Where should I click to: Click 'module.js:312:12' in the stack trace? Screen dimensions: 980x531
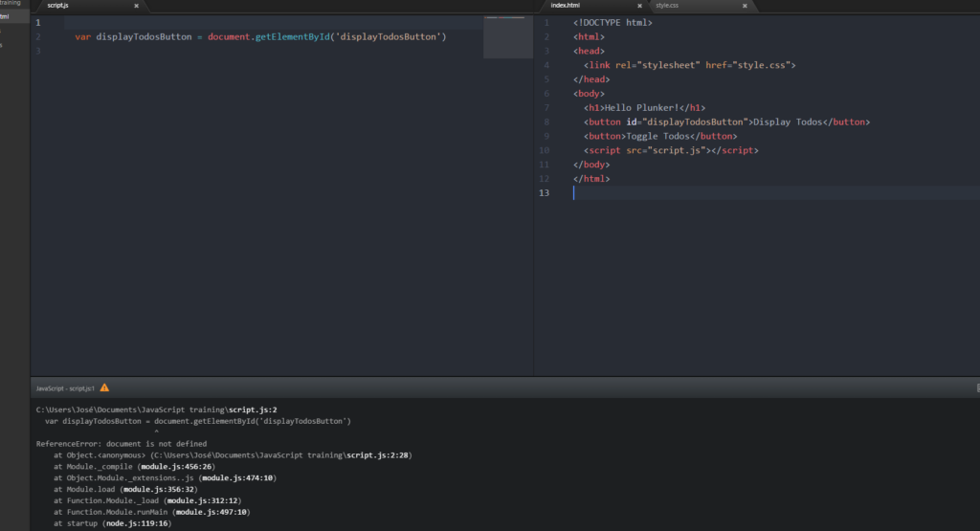(x=203, y=500)
